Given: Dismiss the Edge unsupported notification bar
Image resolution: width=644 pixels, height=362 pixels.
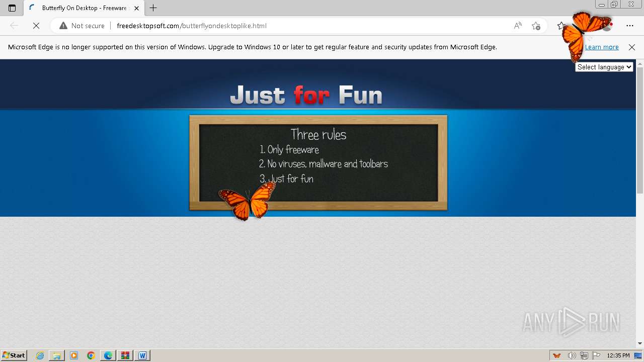Looking at the screenshot, I should [632, 47].
